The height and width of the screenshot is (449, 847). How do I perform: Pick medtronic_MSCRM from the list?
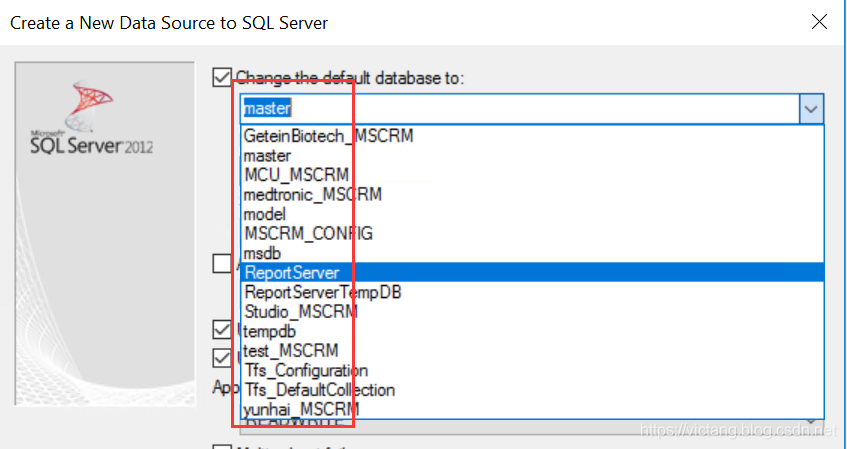tap(532, 195)
